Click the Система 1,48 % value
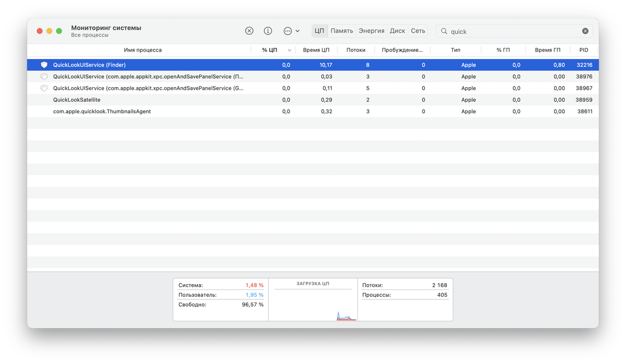This screenshot has height=364, width=626. (255, 285)
